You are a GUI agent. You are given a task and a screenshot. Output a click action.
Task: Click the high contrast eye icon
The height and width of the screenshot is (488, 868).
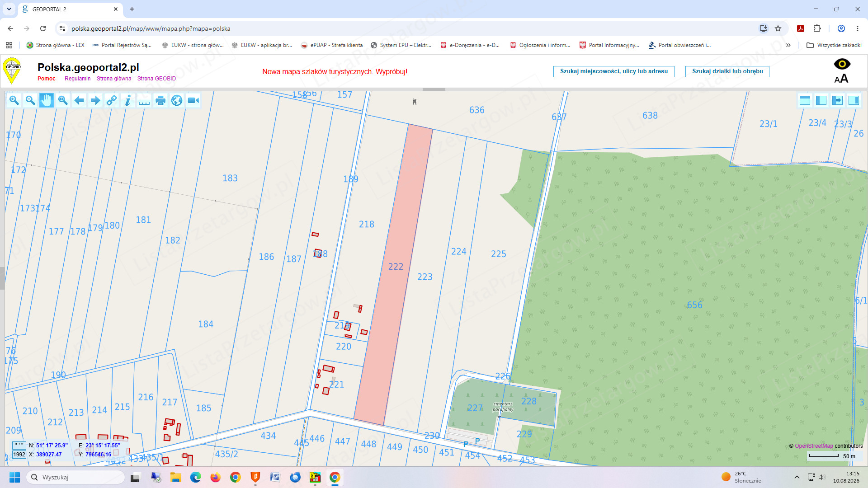pos(842,64)
